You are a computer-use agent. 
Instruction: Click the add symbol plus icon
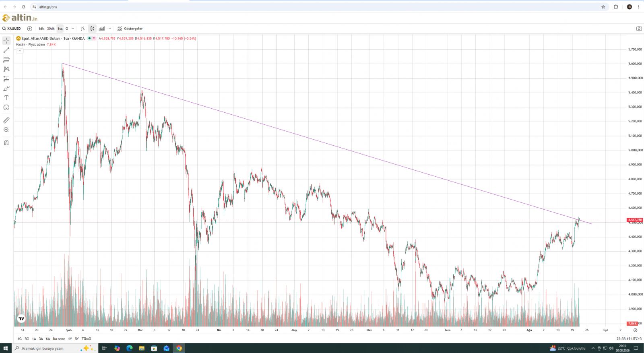click(29, 29)
